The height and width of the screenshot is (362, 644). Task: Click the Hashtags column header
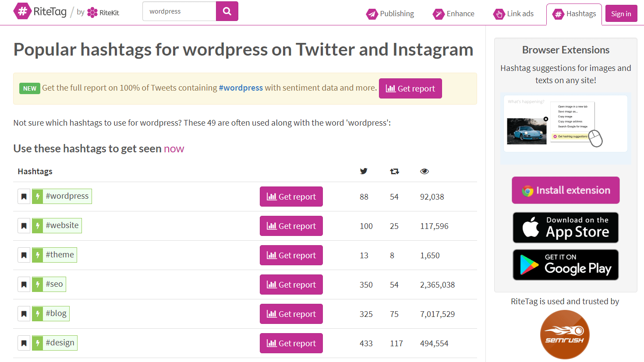point(35,171)
